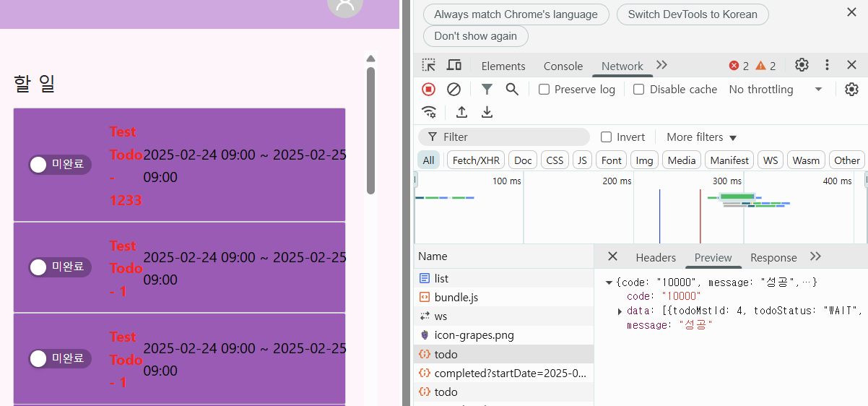Show more request detail tabs
This screenshot has height=406, width=868.
[816, 256]
